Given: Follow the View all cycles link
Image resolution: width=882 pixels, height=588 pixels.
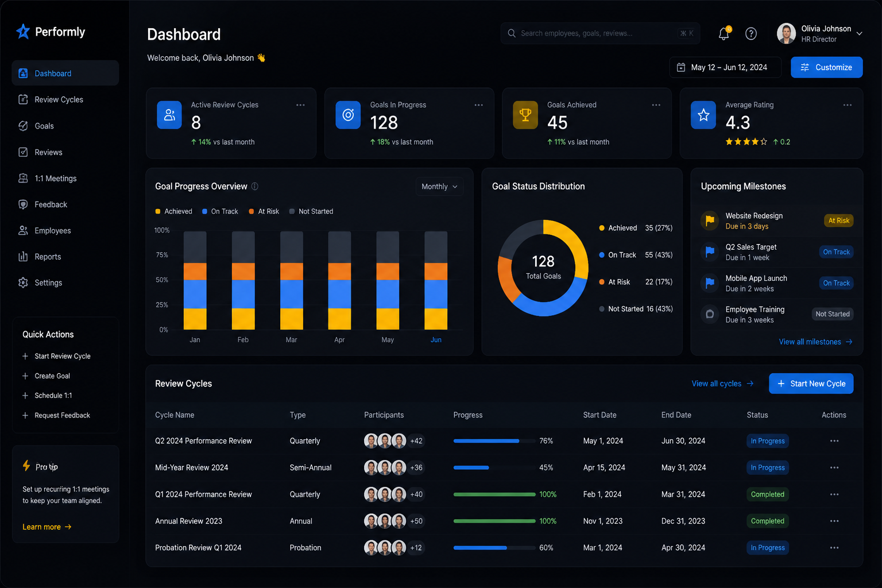Looking at the screenshot, I should click(x=722, y=384).
